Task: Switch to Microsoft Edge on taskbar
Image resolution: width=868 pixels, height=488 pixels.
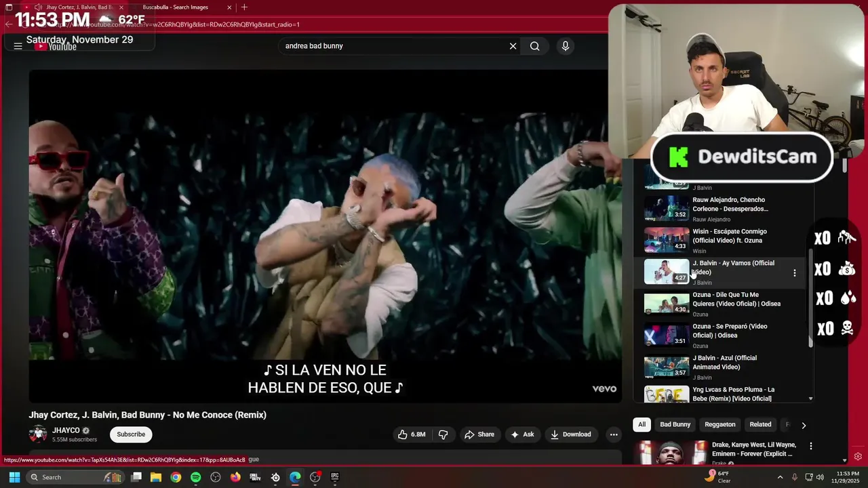Action: point(295,477)
